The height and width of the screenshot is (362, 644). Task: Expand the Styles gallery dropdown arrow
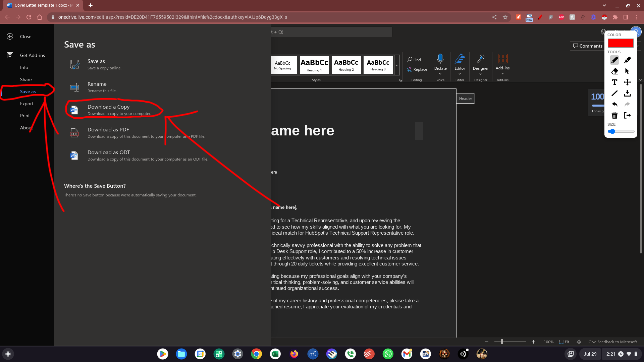(396, 65)
